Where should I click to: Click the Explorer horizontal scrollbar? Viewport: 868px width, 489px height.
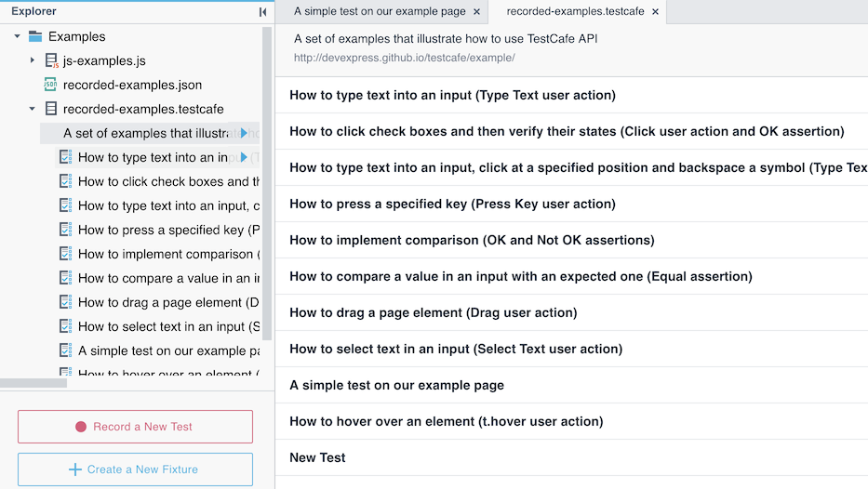click(x=33, y=383)
